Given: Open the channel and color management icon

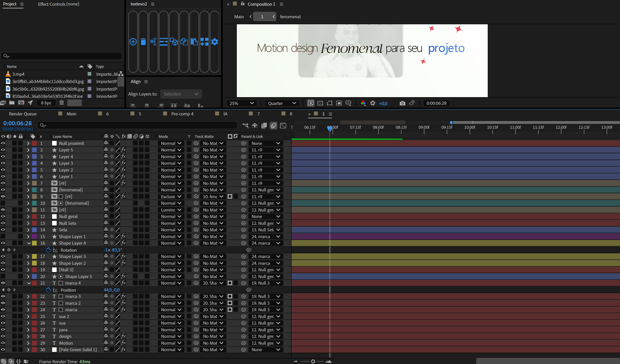Looking at the screenshot, I should pos(363,103).
